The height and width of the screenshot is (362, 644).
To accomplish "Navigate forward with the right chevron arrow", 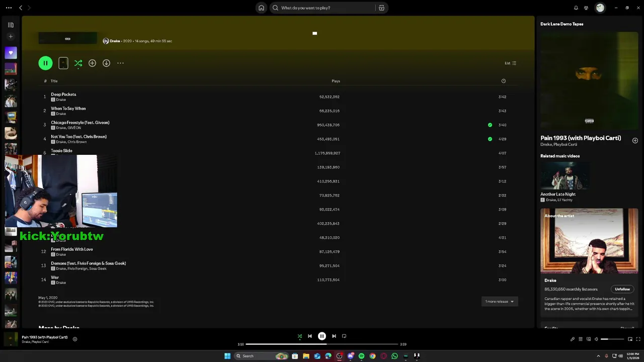I will 29,8.
